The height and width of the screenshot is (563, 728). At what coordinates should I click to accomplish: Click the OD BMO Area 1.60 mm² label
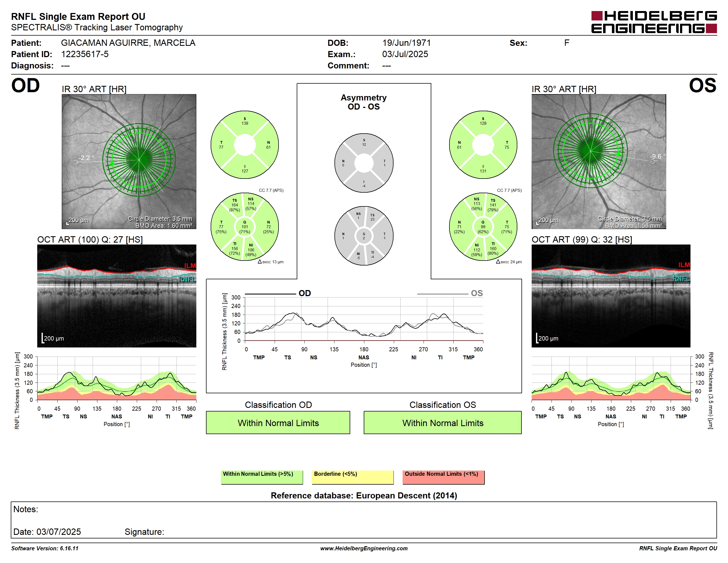click(164, 225)
